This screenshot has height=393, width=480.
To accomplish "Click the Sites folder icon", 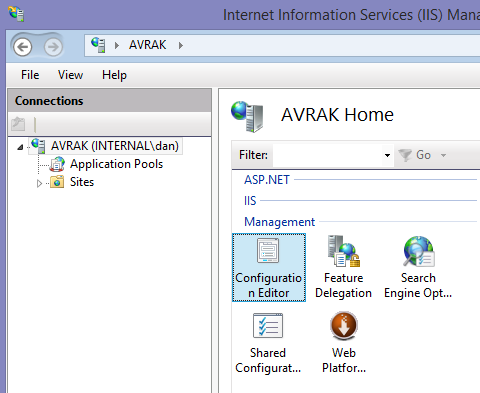I will tap(57, 182).
